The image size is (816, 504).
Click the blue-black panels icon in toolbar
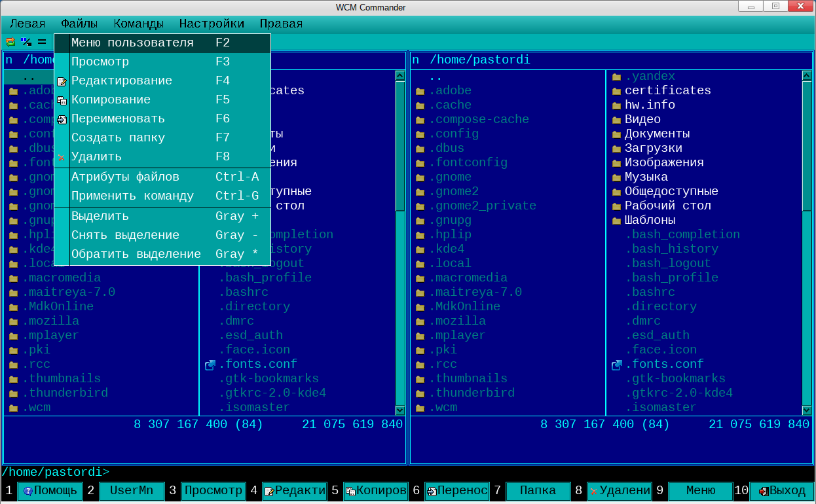pos(26,42)
